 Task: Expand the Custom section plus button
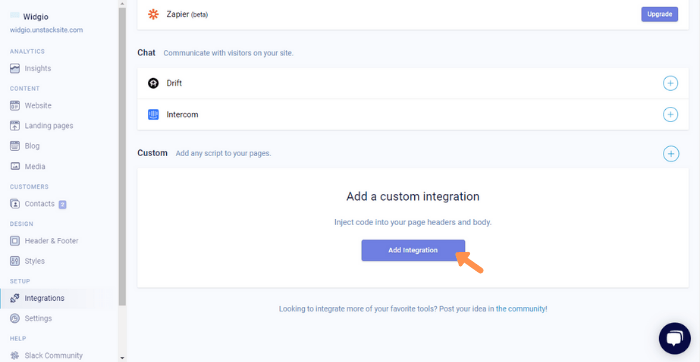(x=671, y=154)
